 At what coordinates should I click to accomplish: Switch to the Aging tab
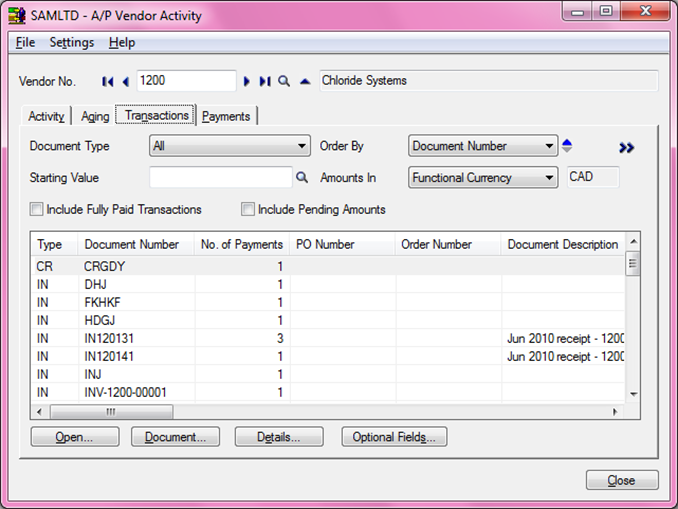click(x=95, y=116)
